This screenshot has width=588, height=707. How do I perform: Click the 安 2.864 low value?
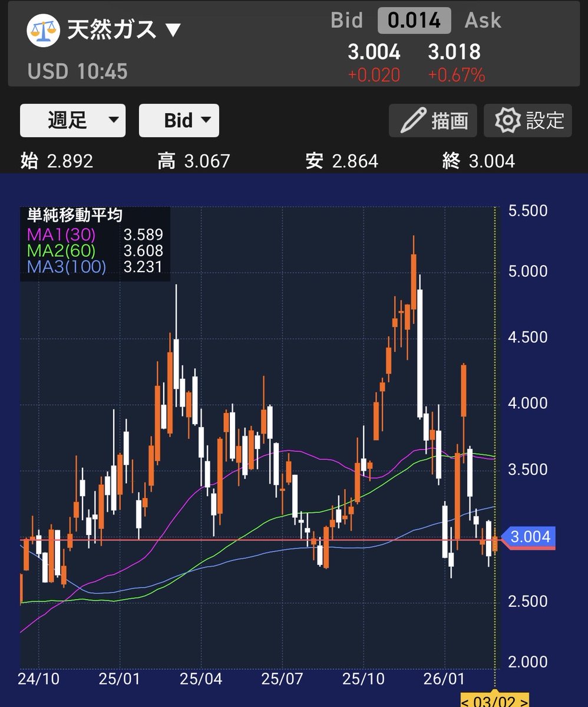pos(342,161)
